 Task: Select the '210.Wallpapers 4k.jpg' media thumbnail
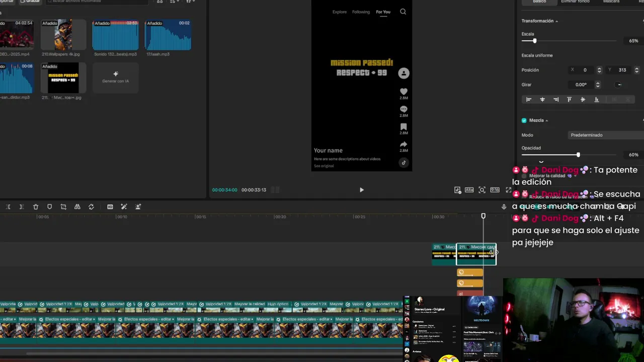click(x=63, y=35)
